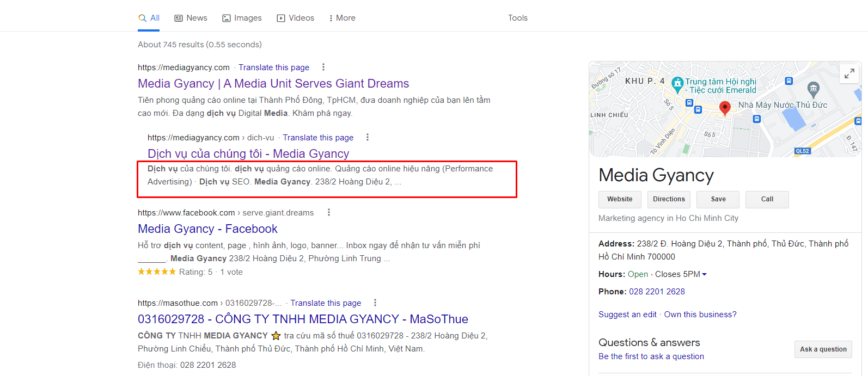Open the 'Media Gyancy - Facebook' result

click(207, 229)
